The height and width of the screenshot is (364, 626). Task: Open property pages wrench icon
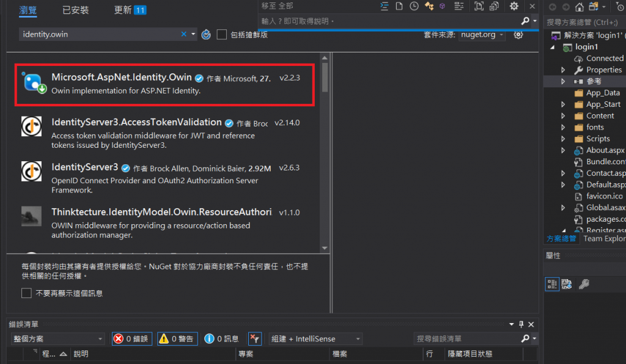pos(584,284)
